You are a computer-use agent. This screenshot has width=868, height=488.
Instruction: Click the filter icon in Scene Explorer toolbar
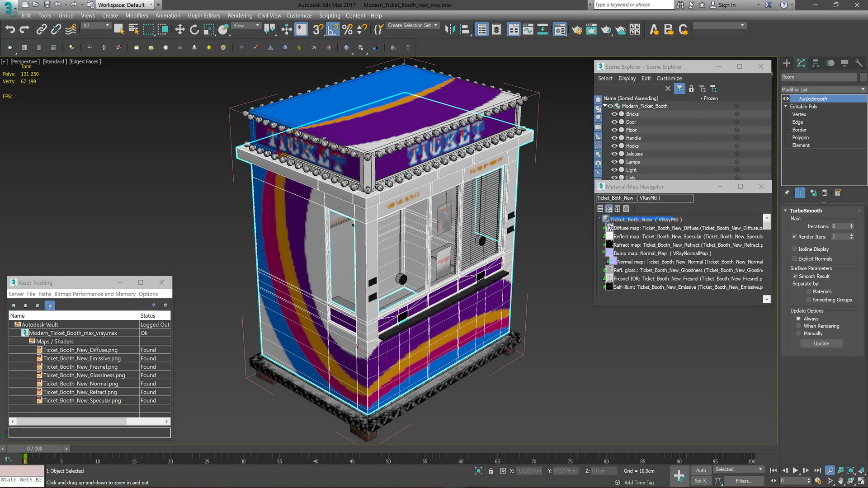679,89
